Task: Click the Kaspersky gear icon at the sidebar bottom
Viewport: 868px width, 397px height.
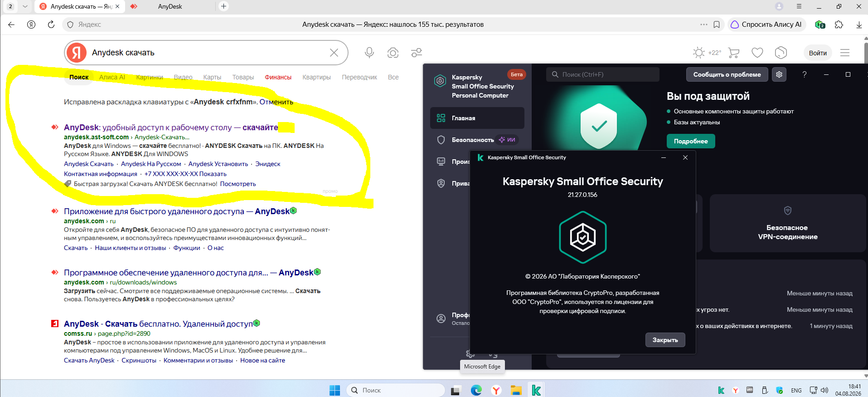Action: pos(470,353)
